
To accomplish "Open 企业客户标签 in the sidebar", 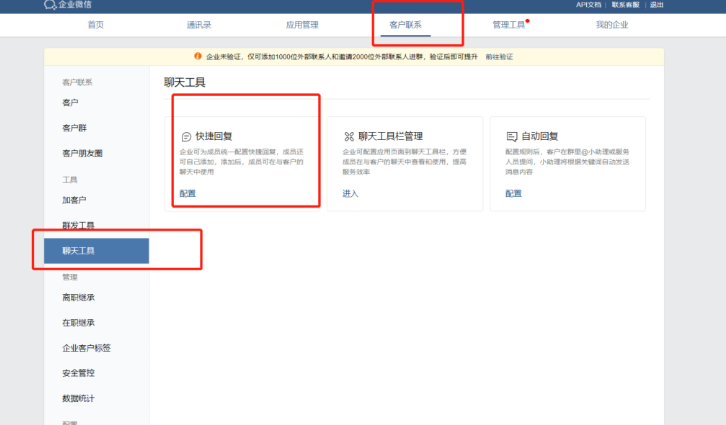I will pos(86,348).
